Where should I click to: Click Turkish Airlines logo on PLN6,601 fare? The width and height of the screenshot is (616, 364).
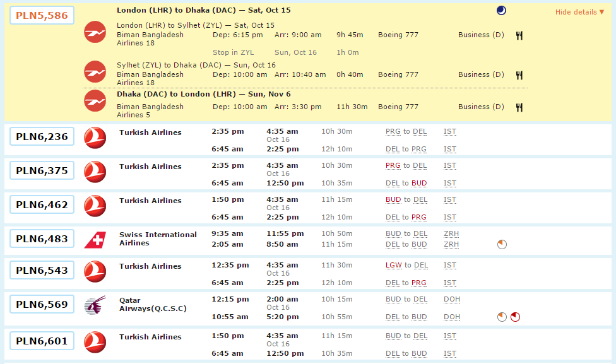pyautogui.click(x=95, y=342)
